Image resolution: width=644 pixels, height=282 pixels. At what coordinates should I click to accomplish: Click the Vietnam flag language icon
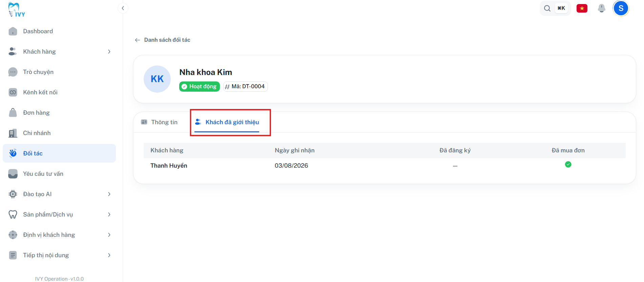tap(582, 8)
